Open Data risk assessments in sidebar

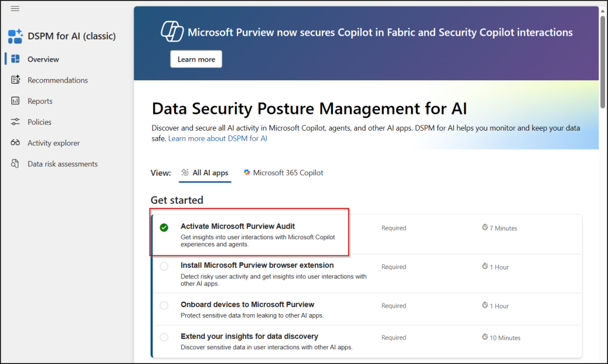(x=62, y=164)
